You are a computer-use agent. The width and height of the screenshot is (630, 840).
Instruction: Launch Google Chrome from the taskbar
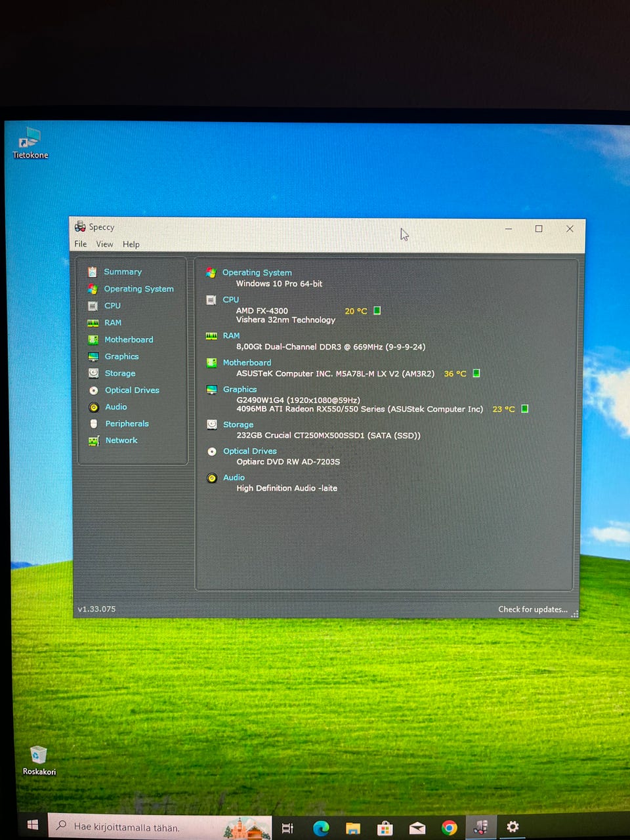pos(450,828)
